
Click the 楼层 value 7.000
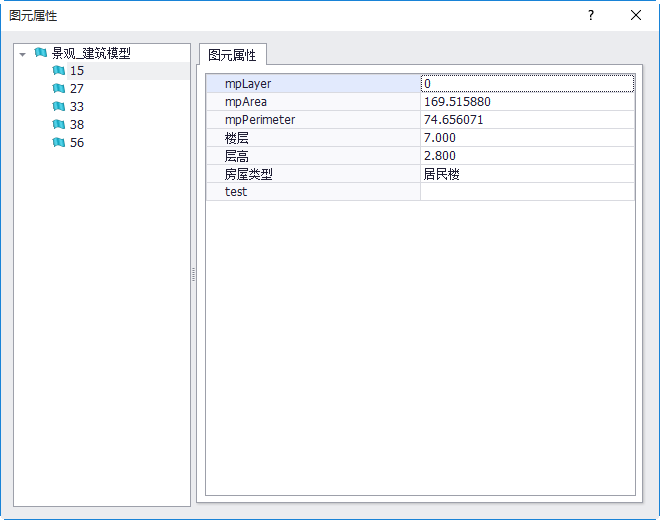527,138
